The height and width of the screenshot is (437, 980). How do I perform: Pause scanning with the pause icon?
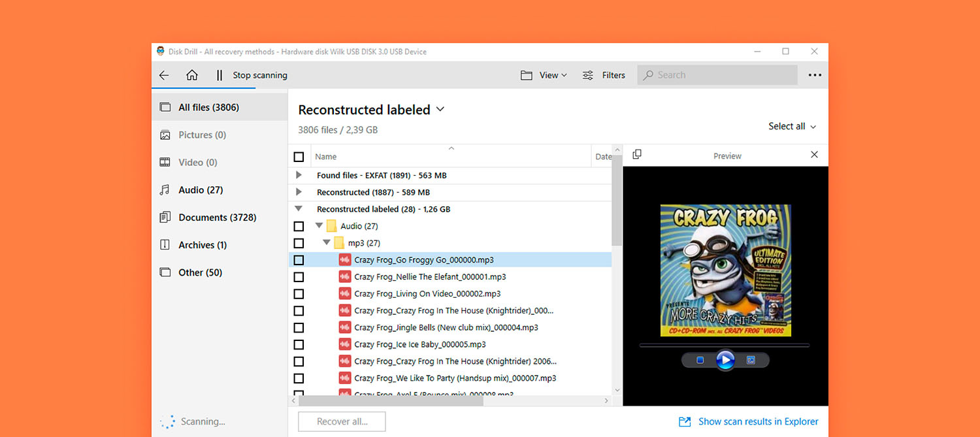(x=220, y=75)
